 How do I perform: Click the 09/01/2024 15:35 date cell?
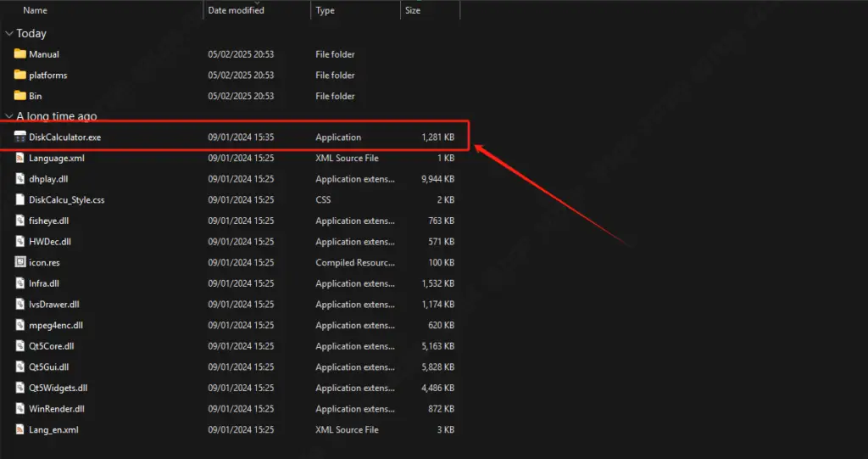[x=241, y=137]
